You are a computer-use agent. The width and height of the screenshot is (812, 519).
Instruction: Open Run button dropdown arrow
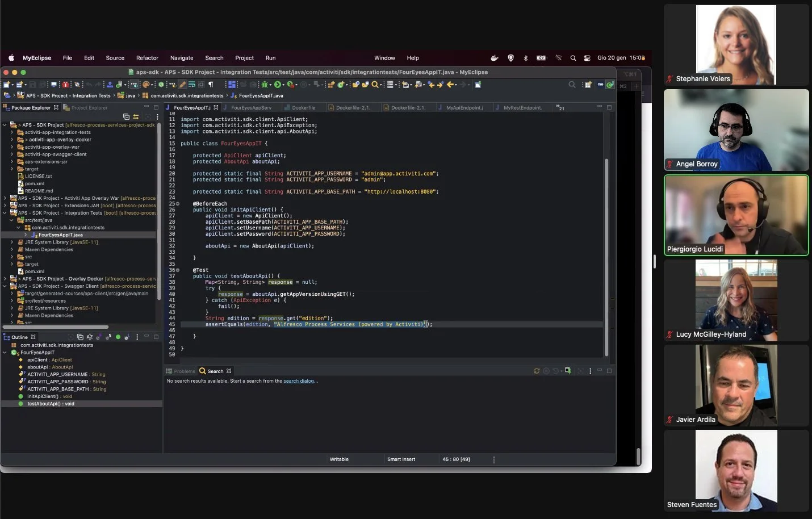(283, 85)
